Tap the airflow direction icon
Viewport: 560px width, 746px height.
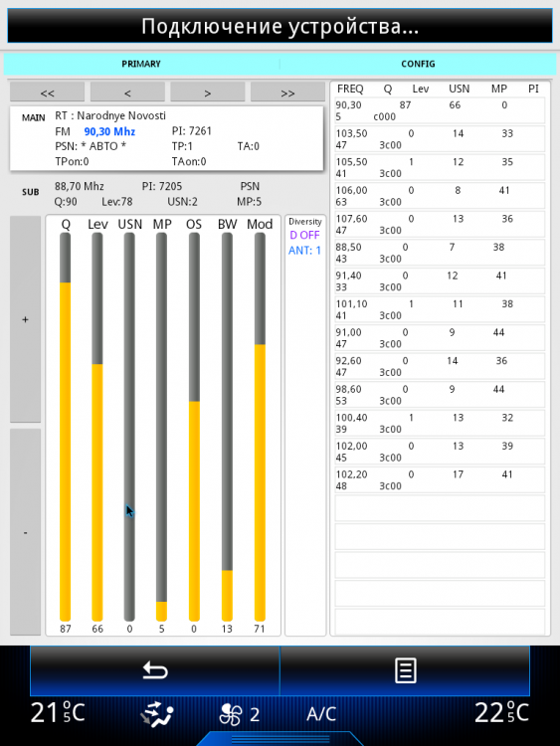pos(156,714)
